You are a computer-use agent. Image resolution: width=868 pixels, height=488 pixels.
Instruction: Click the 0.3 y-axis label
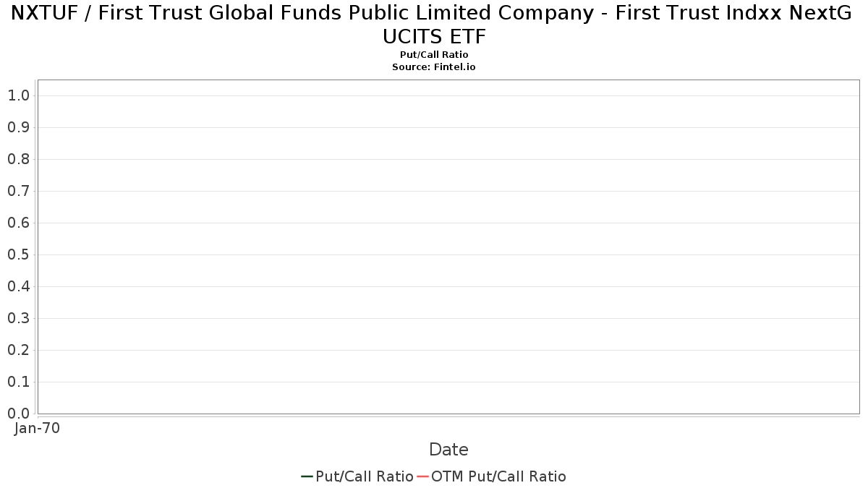[x=18, y=318]
